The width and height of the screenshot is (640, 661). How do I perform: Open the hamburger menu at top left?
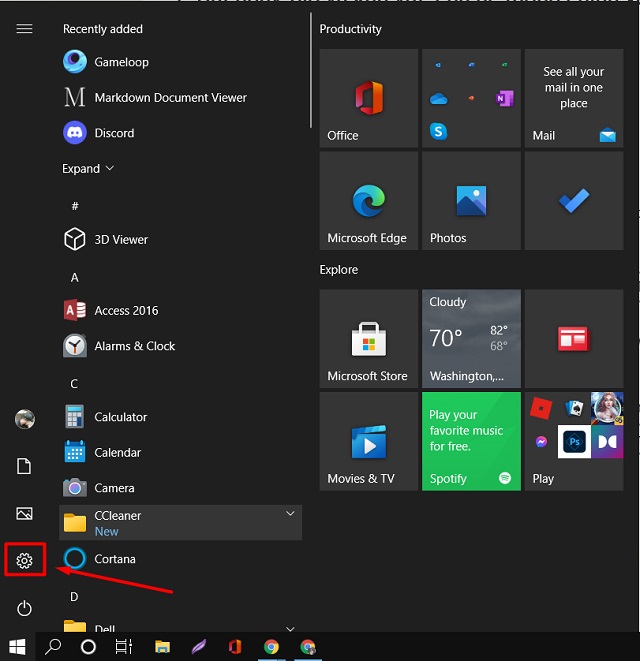pyautogui.click(x=24, y=29)
